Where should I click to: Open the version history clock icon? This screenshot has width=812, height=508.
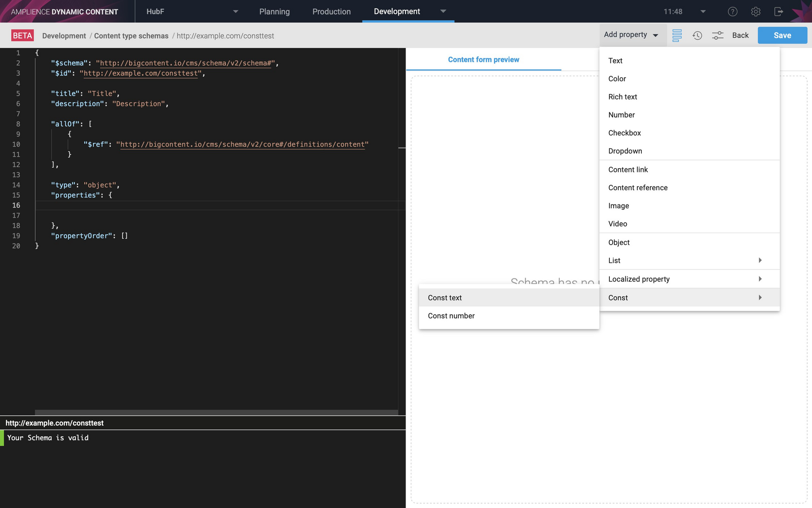tap(697, 35)
